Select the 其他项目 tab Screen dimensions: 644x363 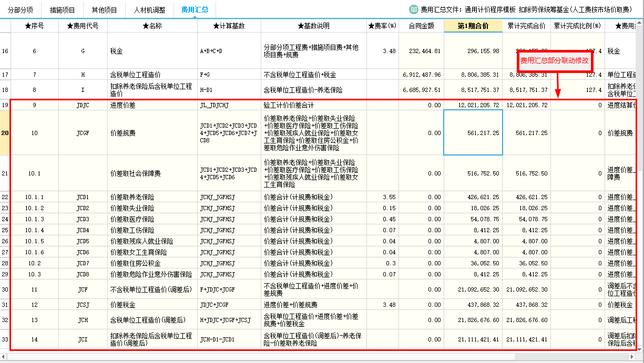tap(104, 9)
